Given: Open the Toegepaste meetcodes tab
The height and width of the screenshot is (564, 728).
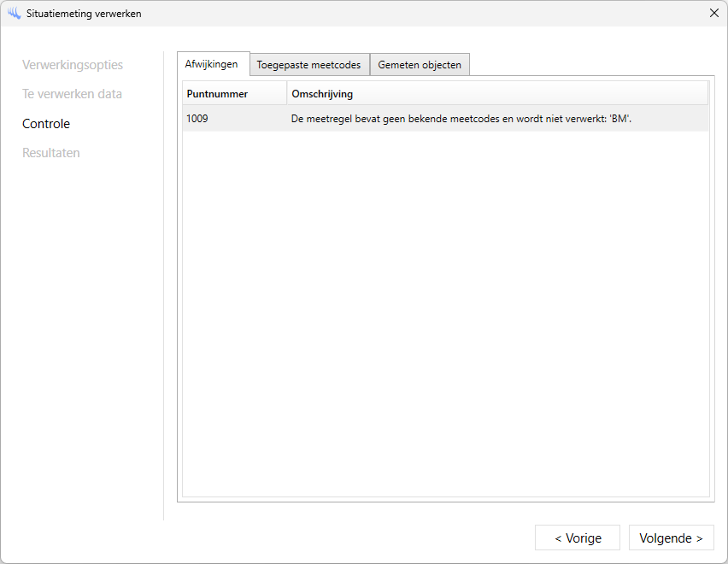Looking at the screenshot, I should [x=308, y=65].
